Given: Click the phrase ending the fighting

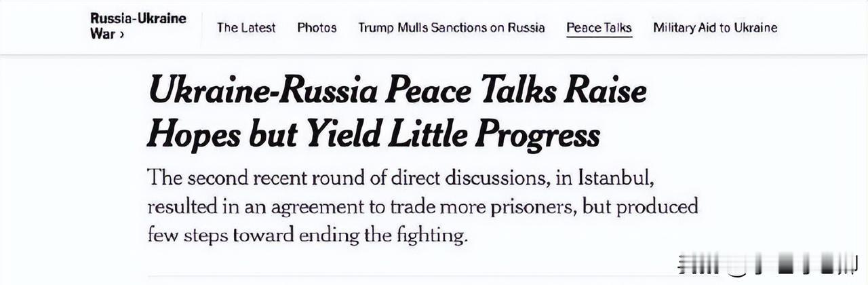Looking at the screenshot, I should point(400,235).
